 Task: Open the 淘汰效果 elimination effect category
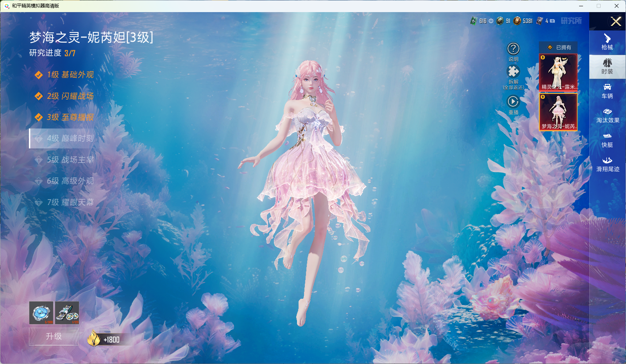(607, 115)
